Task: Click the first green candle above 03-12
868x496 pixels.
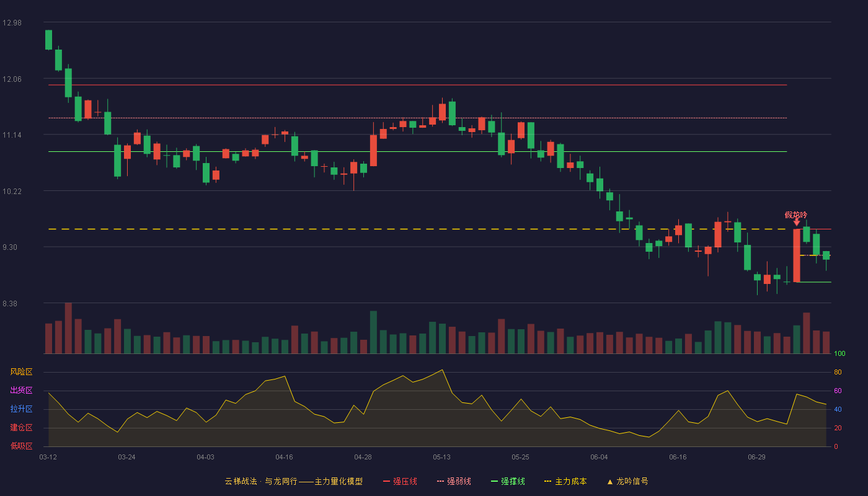Action: pyautogui.click(x=48, y=40)
